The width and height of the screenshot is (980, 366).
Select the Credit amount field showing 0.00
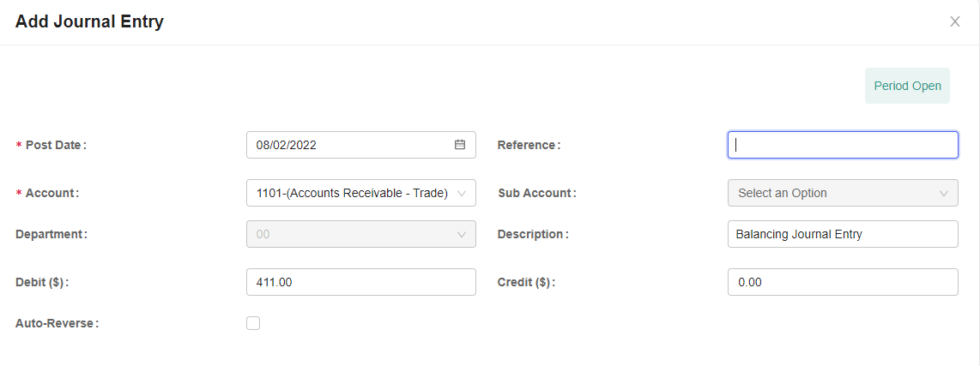(x=843, y=282)
